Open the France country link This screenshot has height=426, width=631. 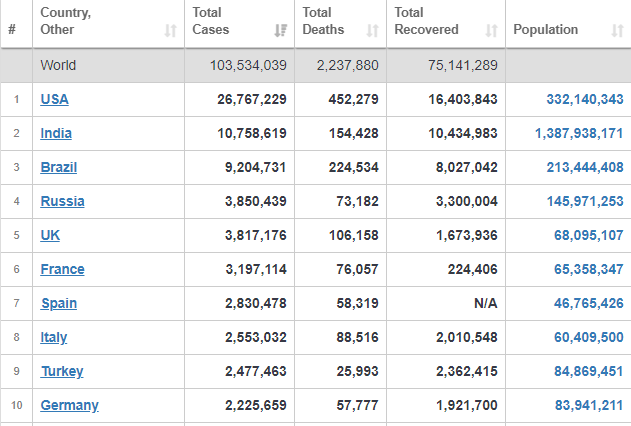pos(62,269)
